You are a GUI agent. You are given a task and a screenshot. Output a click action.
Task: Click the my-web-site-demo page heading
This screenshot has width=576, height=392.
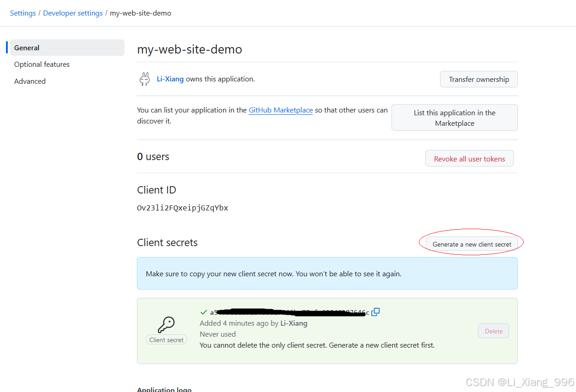tap(190, 49)
